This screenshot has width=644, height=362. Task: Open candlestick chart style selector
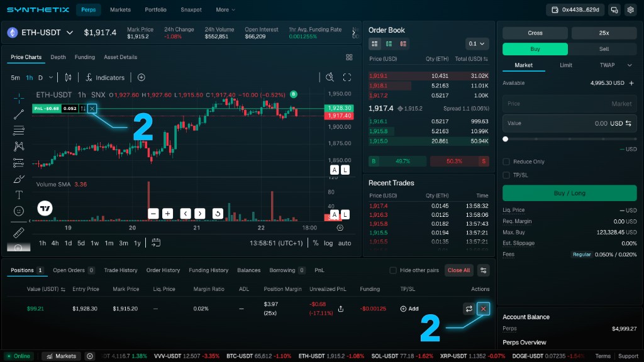tap(68, 77)
